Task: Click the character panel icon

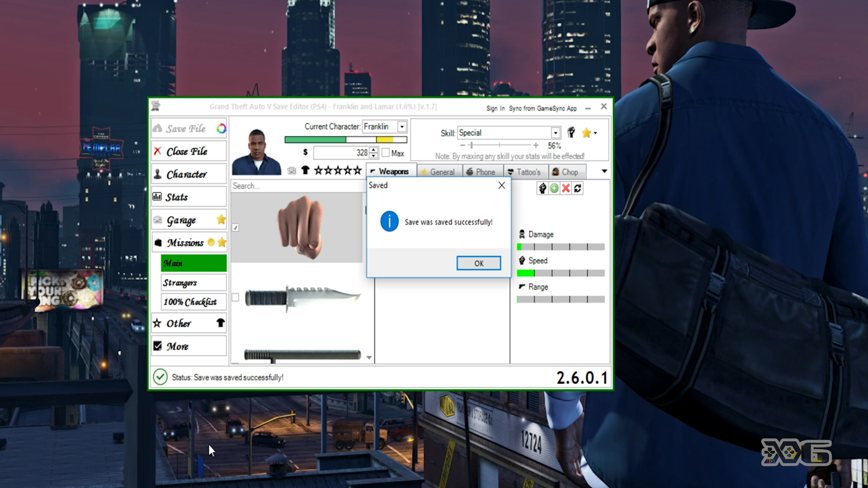Action: click(159, 174)
